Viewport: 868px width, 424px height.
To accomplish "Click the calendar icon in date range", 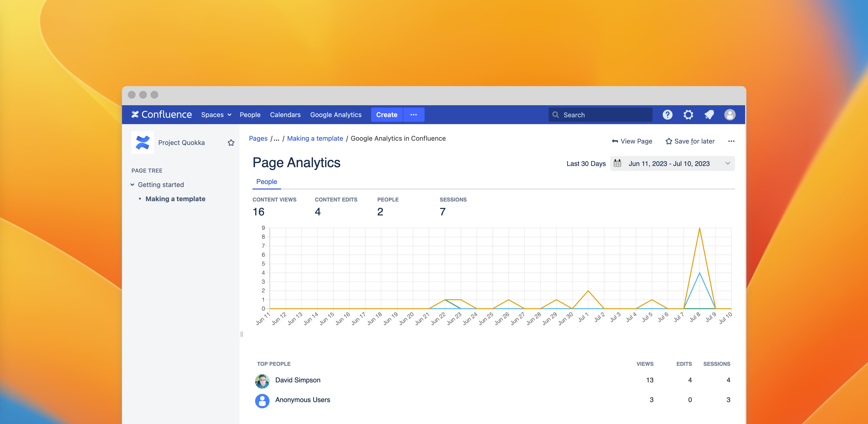I will (x=617, y=164).
